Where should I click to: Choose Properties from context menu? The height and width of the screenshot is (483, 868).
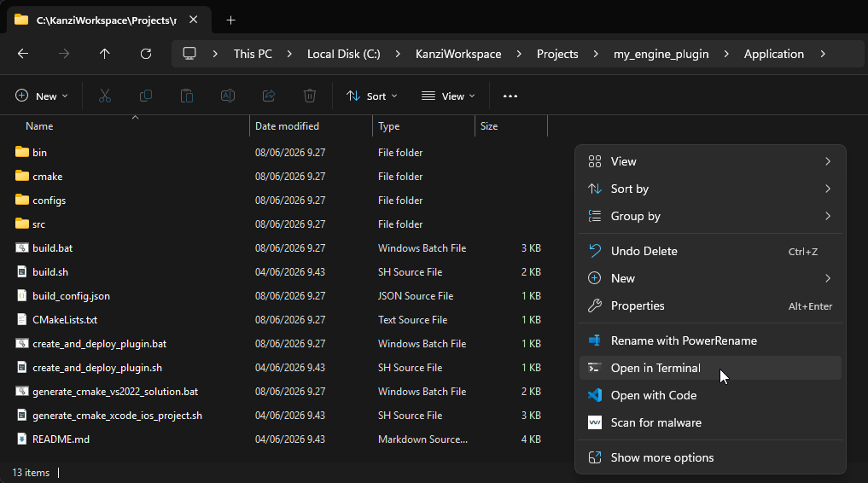(x=710, y=306)
